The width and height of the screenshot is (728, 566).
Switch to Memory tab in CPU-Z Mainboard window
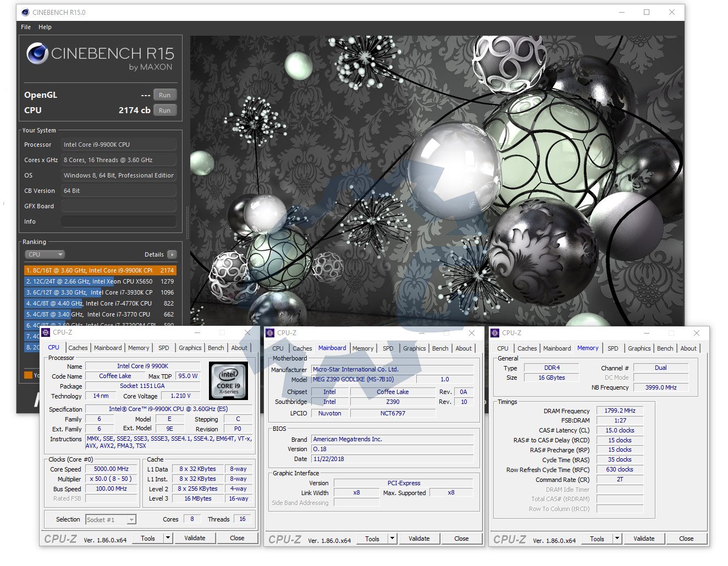click(x=363, y=348)
